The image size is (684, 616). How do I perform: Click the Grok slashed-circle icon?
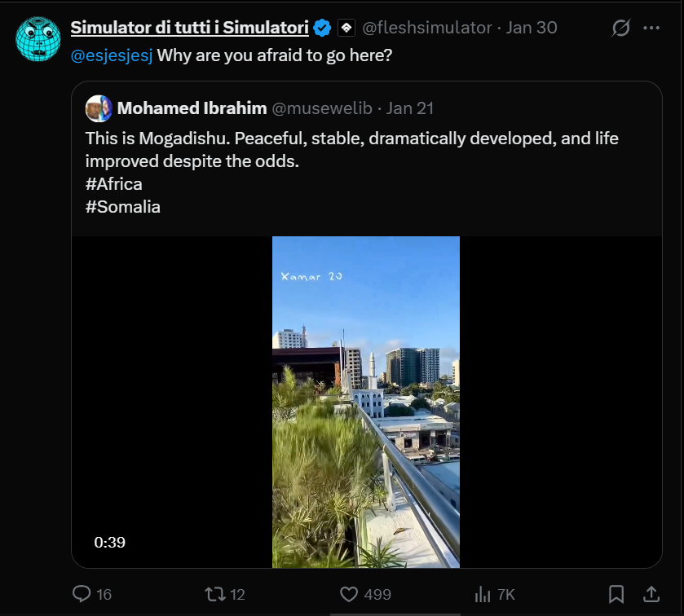(620, 28)
